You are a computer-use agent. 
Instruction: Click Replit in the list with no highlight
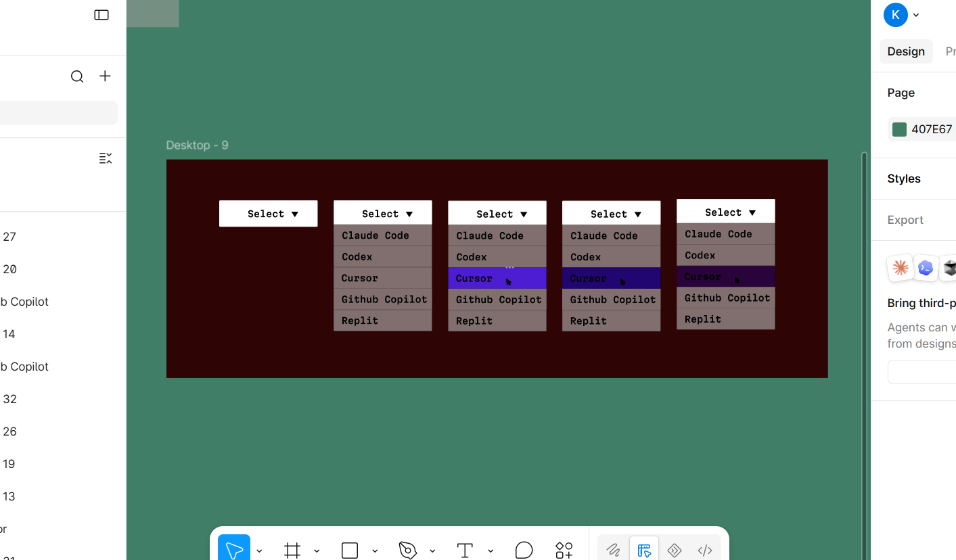tap(382, 321)
